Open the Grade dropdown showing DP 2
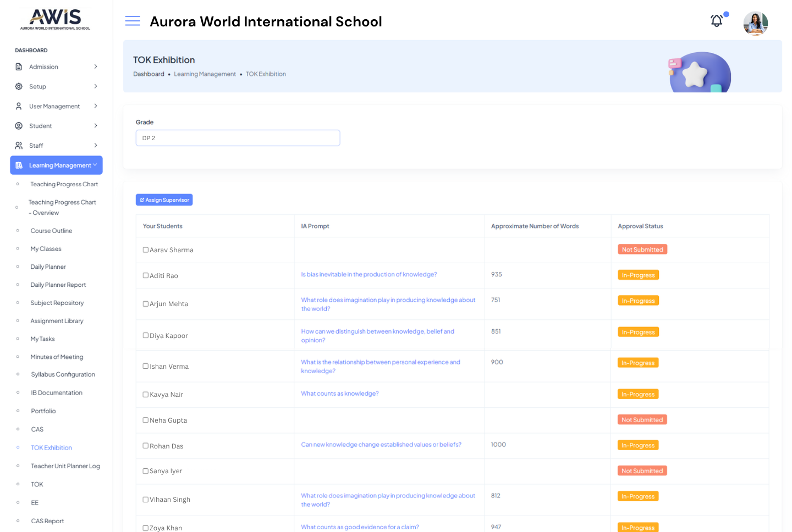This screenshot has width=792, height=532. pyautogui.click(x=238, y=138)
